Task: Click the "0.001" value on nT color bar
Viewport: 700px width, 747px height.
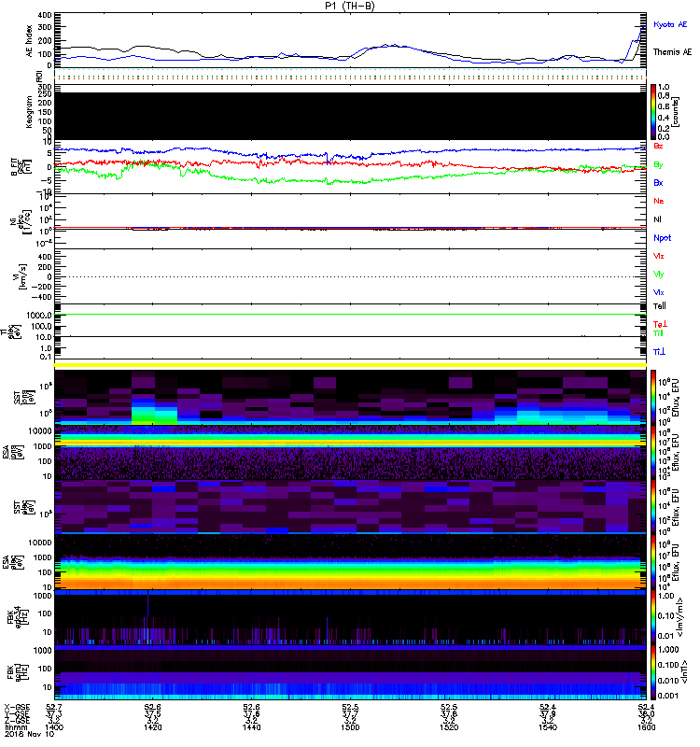Action: tap(667, 696)
